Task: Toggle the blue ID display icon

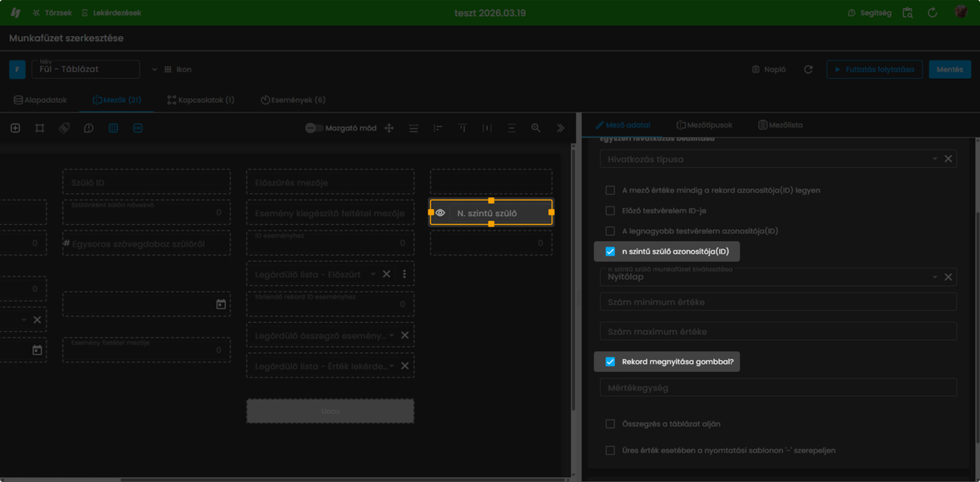Action: [138, 128]
